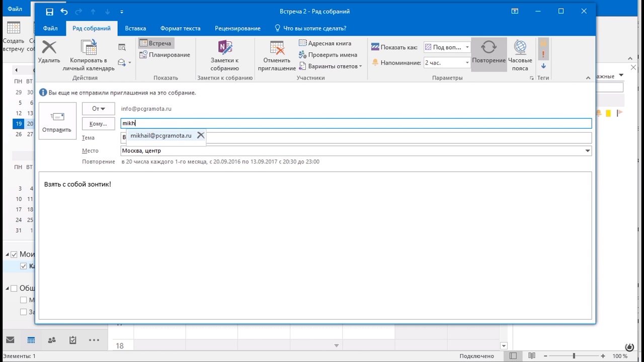This screenshot has width=644, height=362.
Task: Click the Time zones (Часовые пояса) icon
Action: 520,47
